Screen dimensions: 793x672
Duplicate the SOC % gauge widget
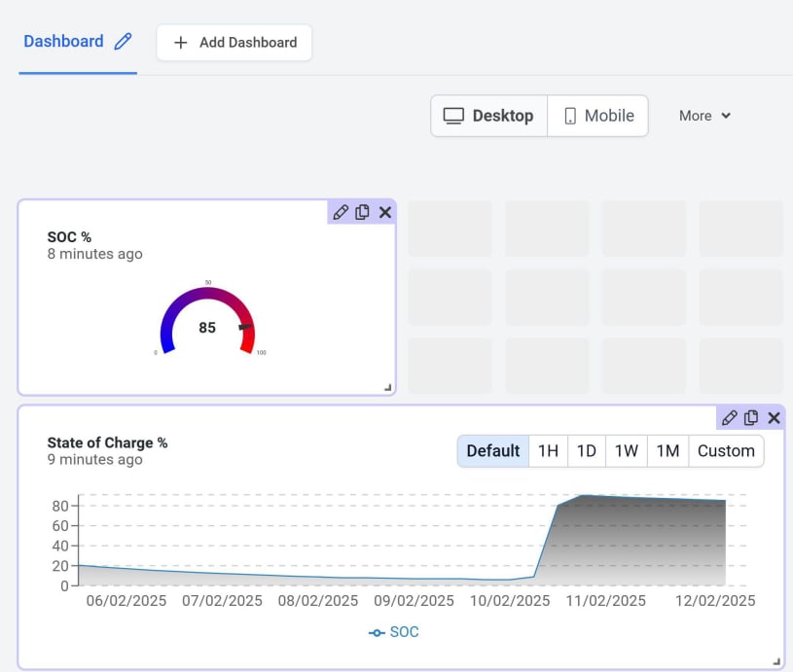pyautogui.click(x=363, y=212)
